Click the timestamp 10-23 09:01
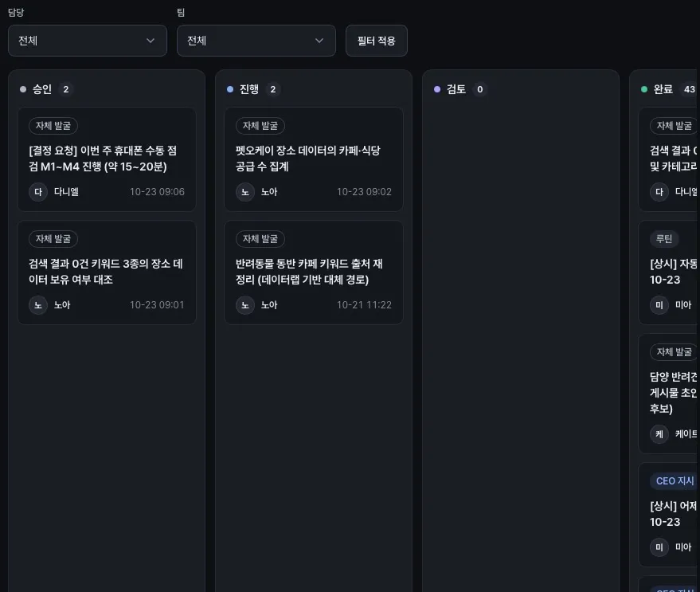The height and width of the screenshot is (592, 700). (x=157, y=305)
